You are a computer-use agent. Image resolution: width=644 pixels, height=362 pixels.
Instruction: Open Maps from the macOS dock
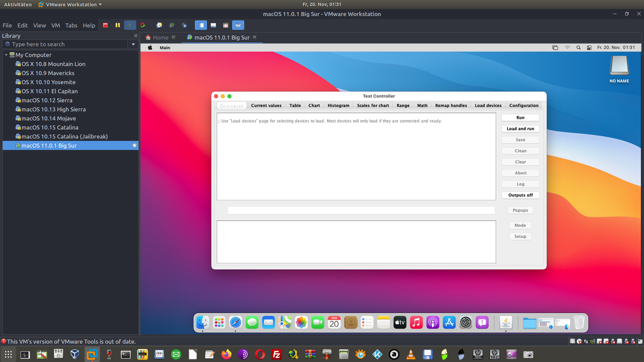(x=285, y=322)
